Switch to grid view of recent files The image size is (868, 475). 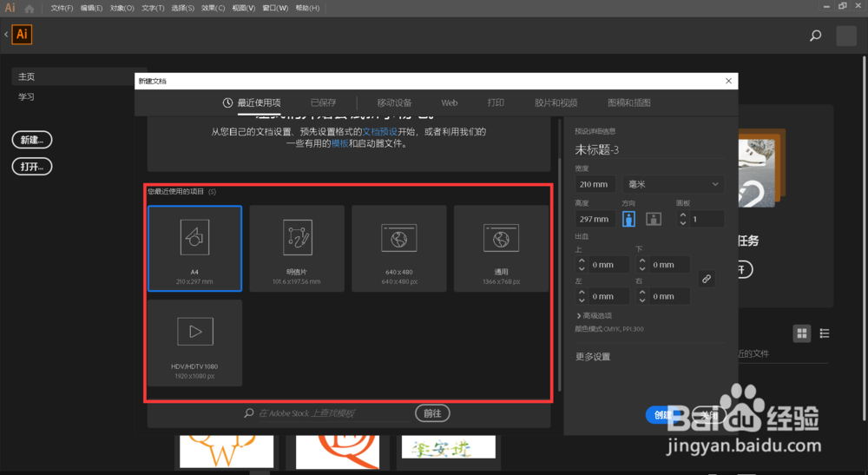click(801, 333)
